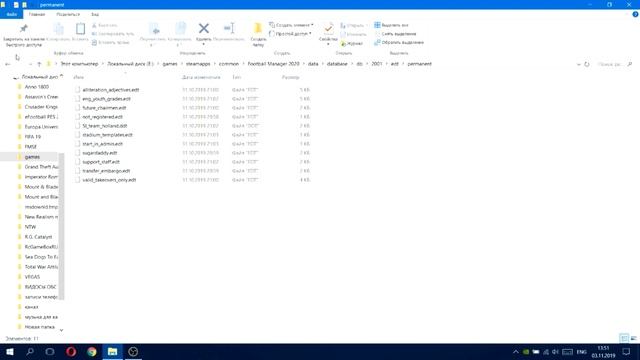
Task: Click the History (Журнал) button
Action: coord(352,43)
